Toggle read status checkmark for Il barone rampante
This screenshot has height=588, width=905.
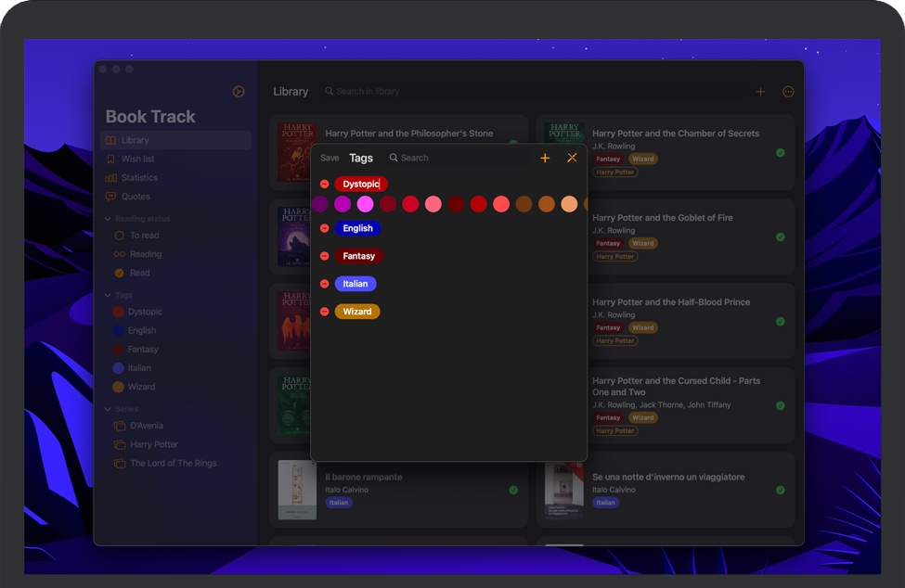(x=513, y=490)
